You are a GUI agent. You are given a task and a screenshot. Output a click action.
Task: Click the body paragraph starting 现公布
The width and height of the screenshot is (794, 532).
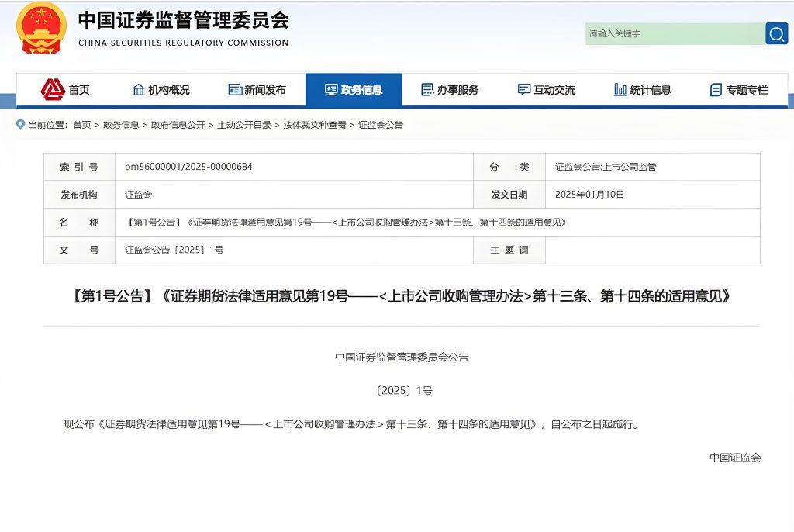[353, 424]
